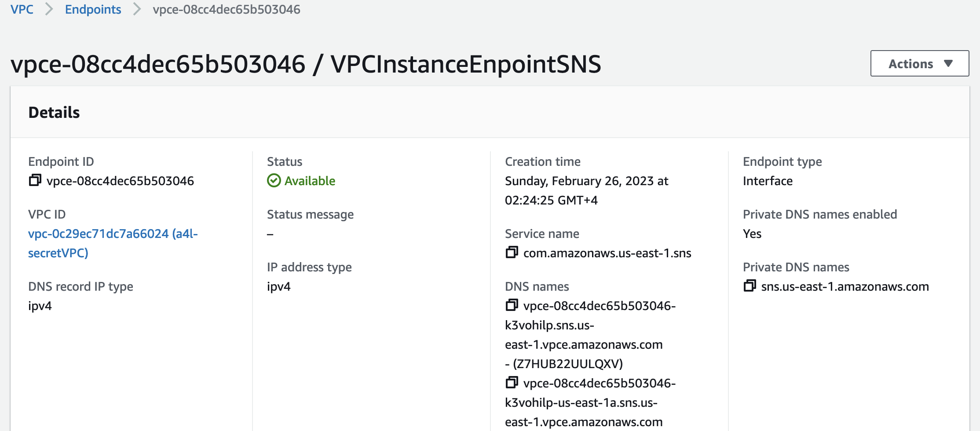This screenshot has height=431, width=980.
Task: Go to VPC in the breadcrumb
Action: pos(22,9)
